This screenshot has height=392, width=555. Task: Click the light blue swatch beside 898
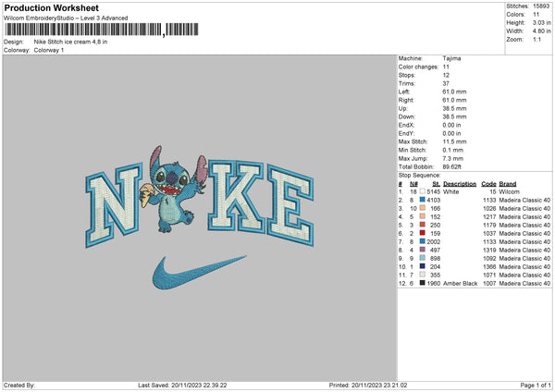(423, 258)
